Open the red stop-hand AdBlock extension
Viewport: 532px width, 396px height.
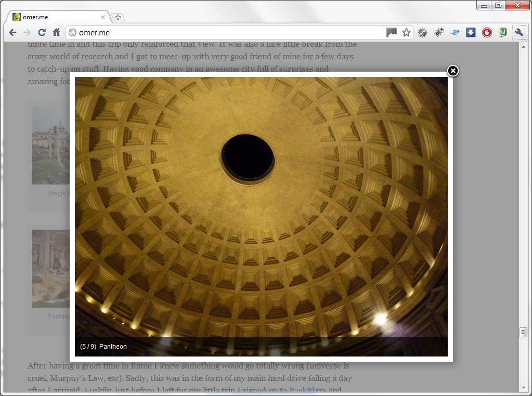click(487, 33)
